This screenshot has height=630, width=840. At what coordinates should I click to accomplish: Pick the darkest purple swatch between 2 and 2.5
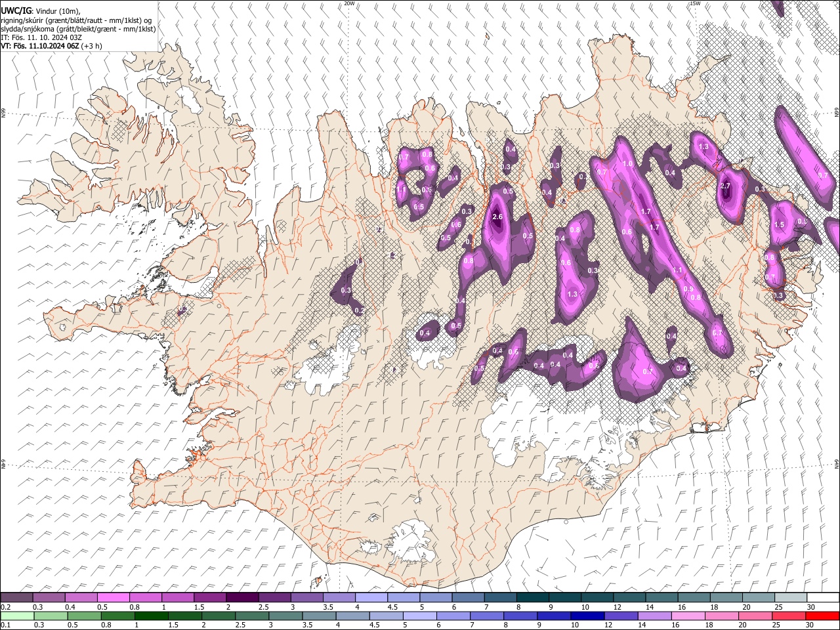[x=242, y=597]
